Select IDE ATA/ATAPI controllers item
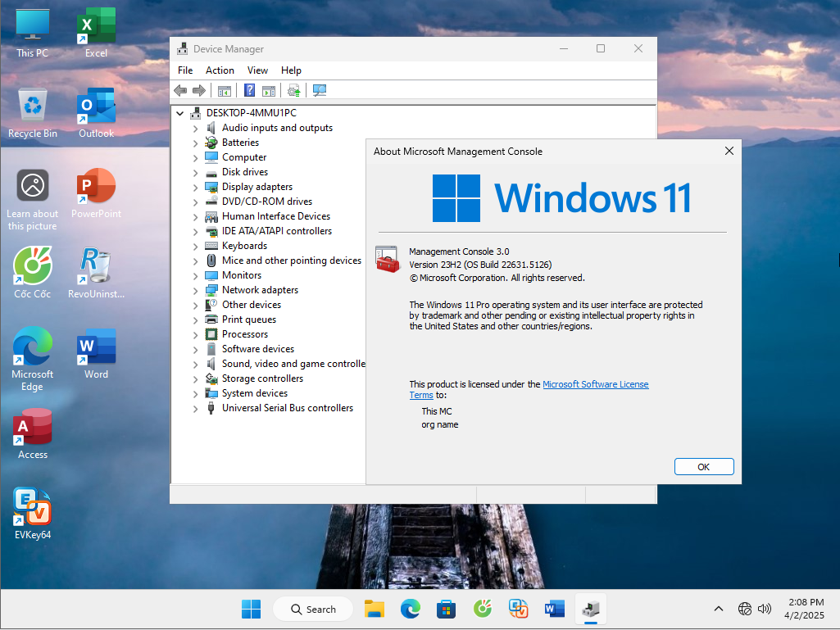840x630 pixels. click(277, 231)
